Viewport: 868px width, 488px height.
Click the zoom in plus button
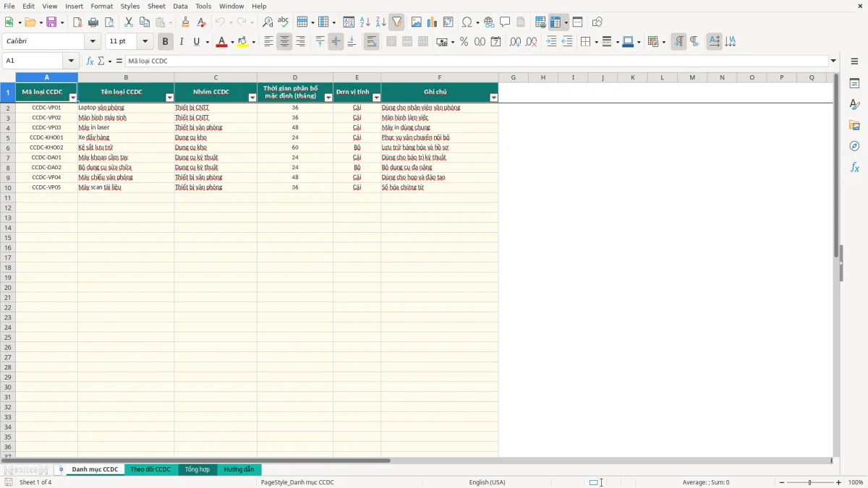point(838,482)
